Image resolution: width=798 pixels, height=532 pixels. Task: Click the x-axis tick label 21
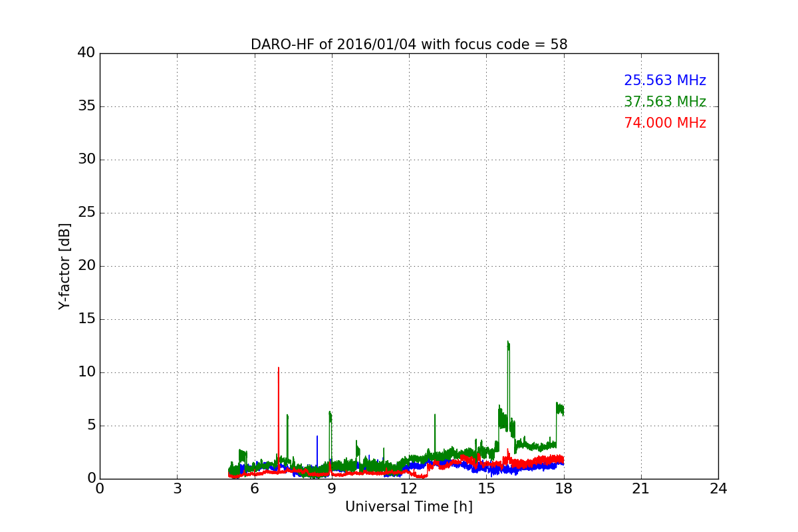coord(641,489)
